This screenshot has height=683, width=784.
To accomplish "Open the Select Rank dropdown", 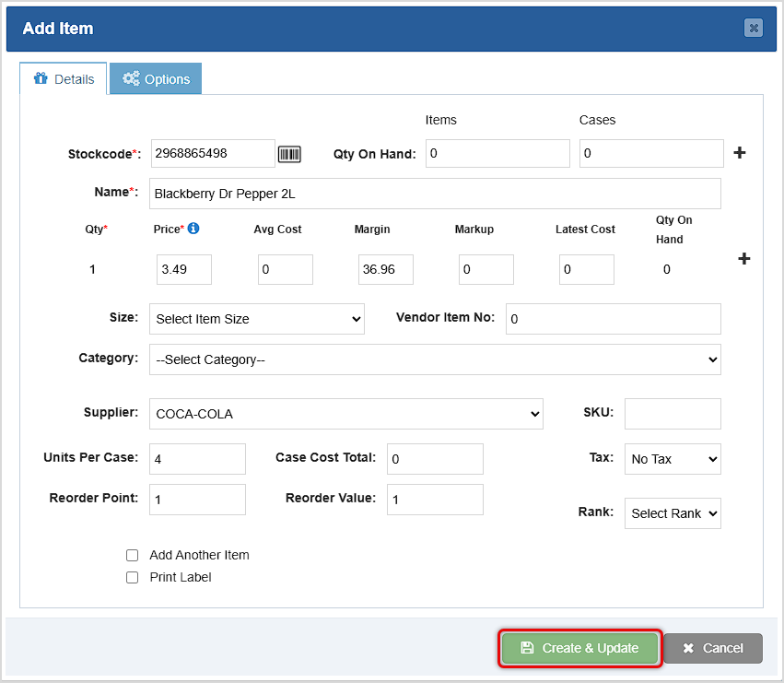I will pyautogui.click(x=673, y=513).
